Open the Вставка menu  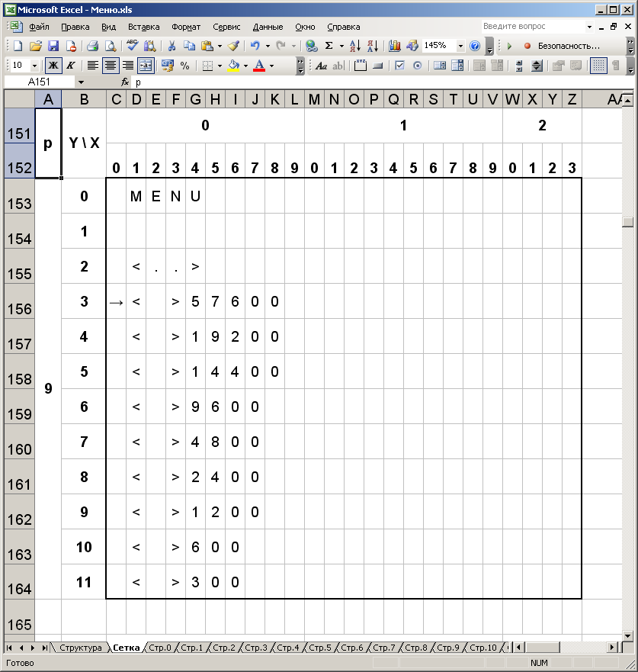tap(144, 27)
